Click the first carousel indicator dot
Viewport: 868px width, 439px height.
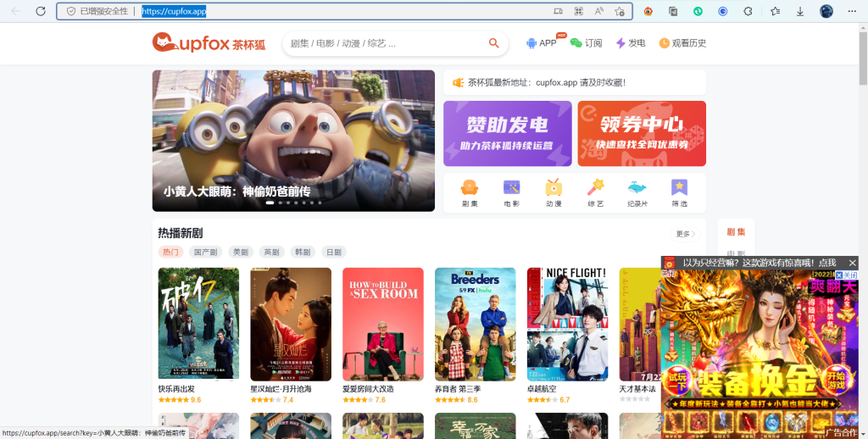coord(270,203)
